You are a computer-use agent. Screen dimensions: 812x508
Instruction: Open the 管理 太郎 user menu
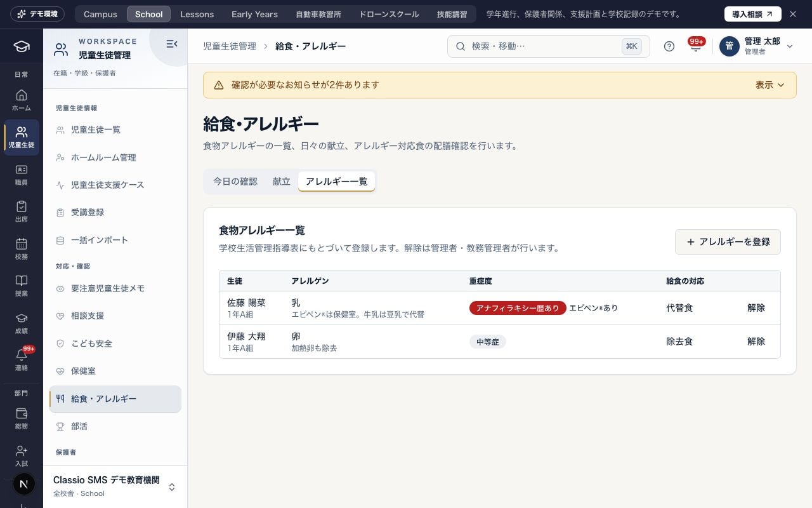click(757, 46)
